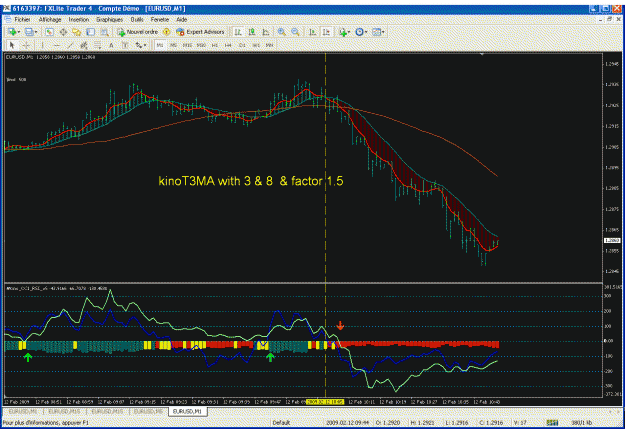
Task: Select the H4 timeframe button
Action: point(228,45)
